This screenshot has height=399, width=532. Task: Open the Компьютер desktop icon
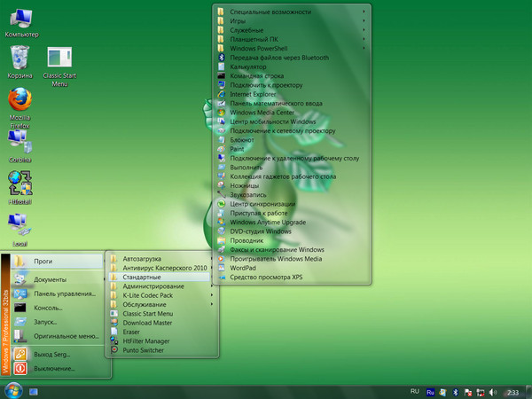tap(21, 22)
